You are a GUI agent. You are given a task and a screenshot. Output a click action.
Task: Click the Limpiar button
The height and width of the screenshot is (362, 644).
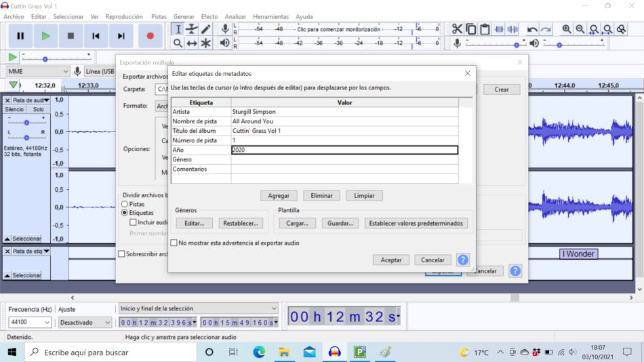(x=364, y=196)
